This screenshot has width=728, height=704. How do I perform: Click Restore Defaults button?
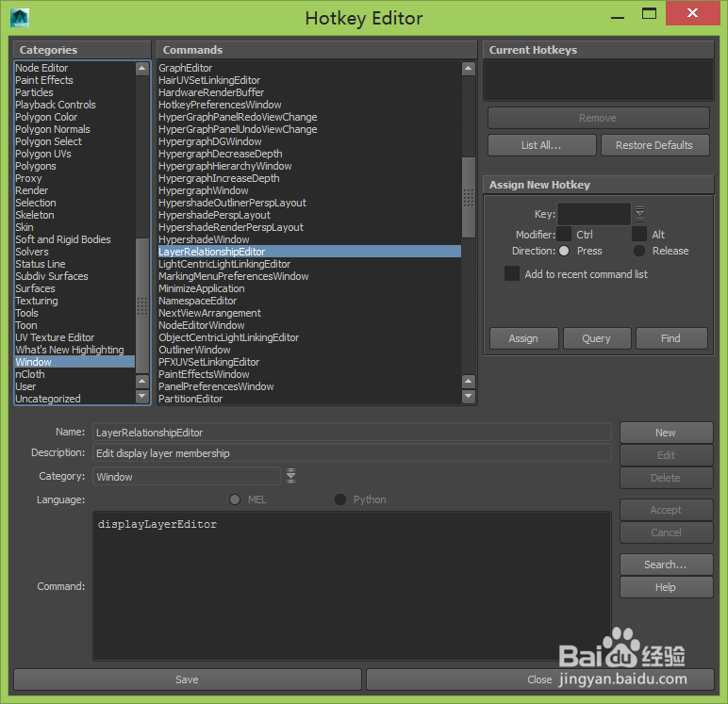(x=654, y=145)
